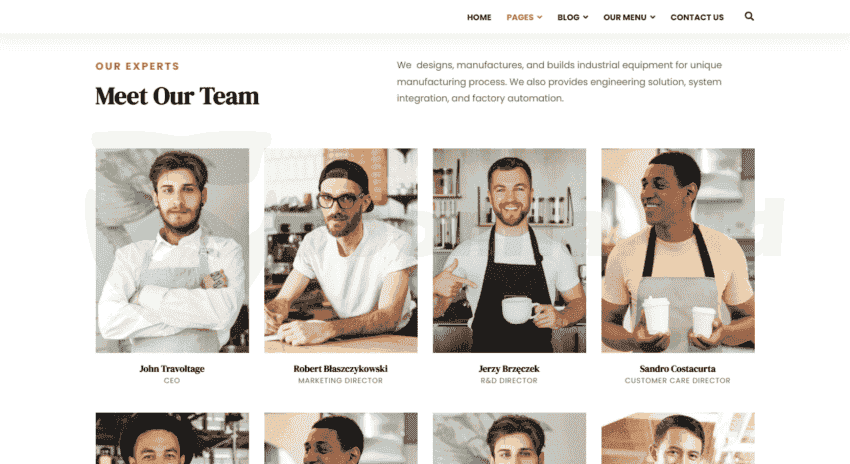The height and width of the screenshot is (464, 850).
Task: Click the Sandro Costacurta name link
Action: coord(678,369)
